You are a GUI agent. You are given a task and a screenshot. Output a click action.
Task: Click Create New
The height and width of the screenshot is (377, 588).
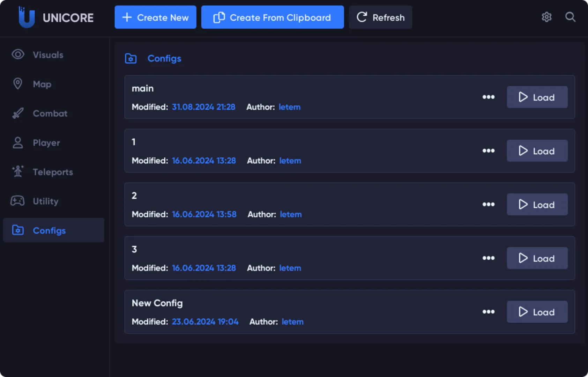155,17
